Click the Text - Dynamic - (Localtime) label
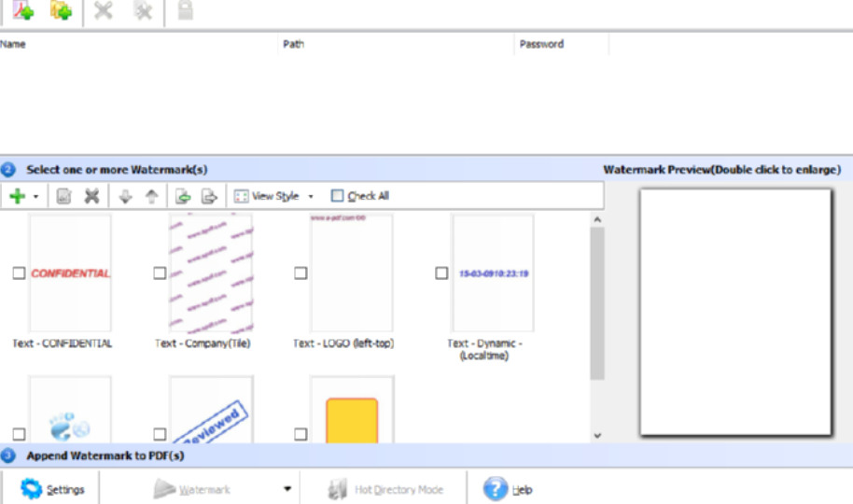853x504 pixels. point(484,349)
